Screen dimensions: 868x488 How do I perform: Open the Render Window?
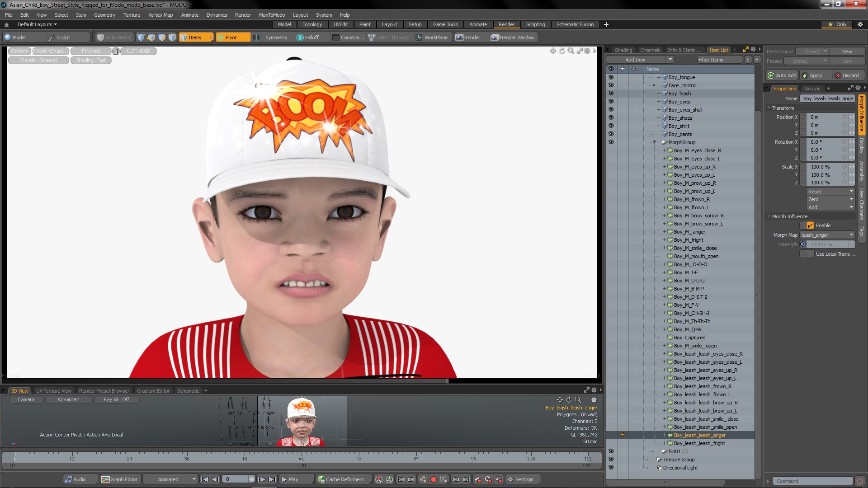pyautogui.click(x=513, y=38)
